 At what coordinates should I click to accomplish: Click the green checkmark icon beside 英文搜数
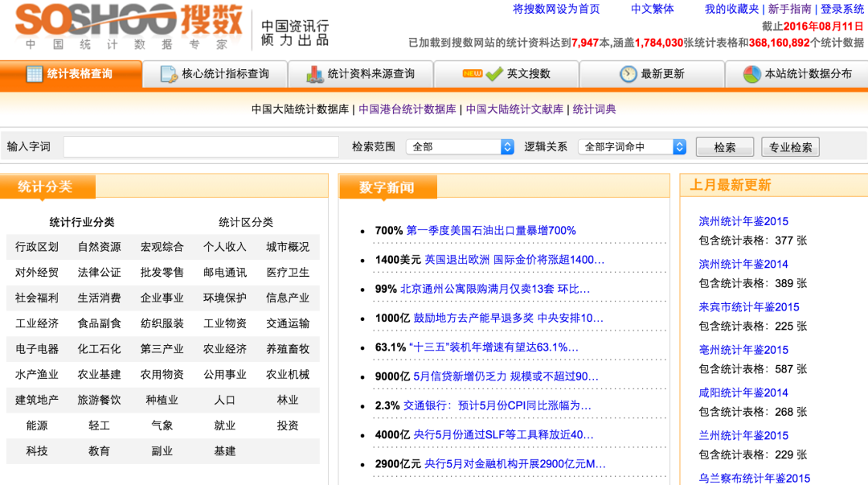pyautogui.click(x=493, y=74)
